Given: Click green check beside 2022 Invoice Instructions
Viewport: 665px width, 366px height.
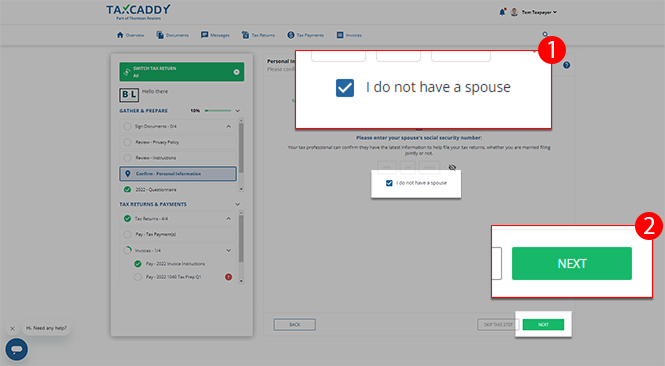Looking at the screenshot, I should click(138, 264).
